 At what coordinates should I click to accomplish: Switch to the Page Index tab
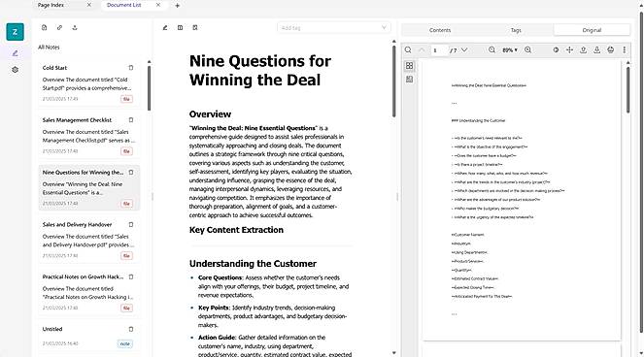(51, 5)
